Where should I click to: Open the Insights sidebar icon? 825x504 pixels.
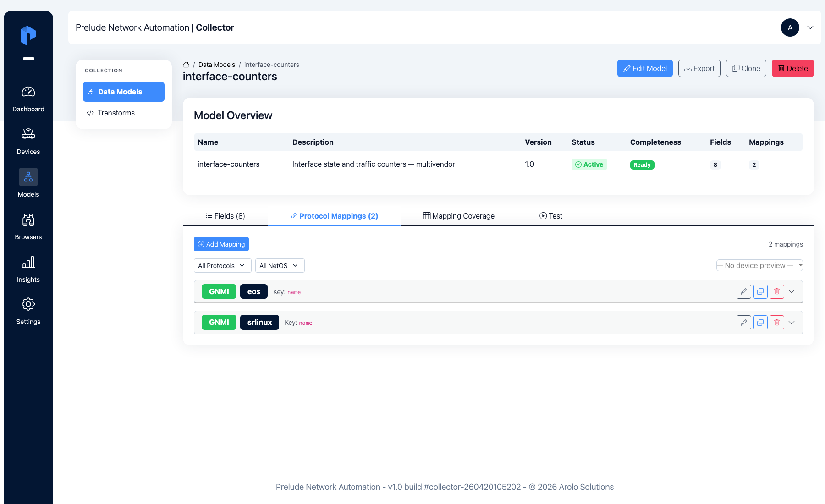pyautogui.click(x=28, y=262)
